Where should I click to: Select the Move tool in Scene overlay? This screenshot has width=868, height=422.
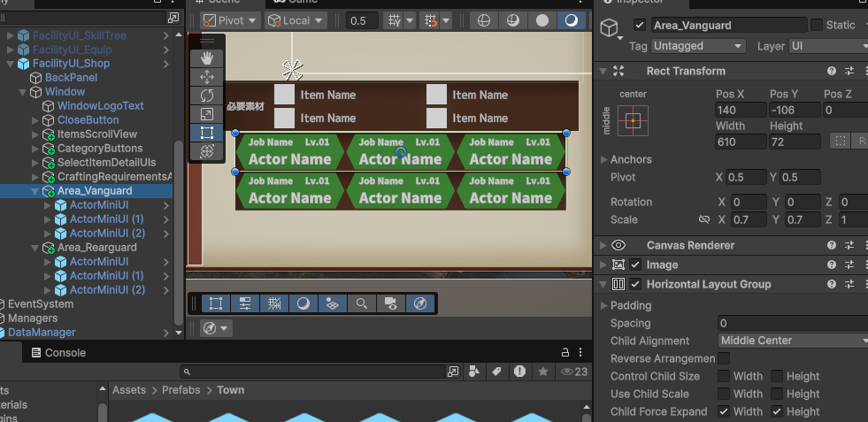(206, 77)
